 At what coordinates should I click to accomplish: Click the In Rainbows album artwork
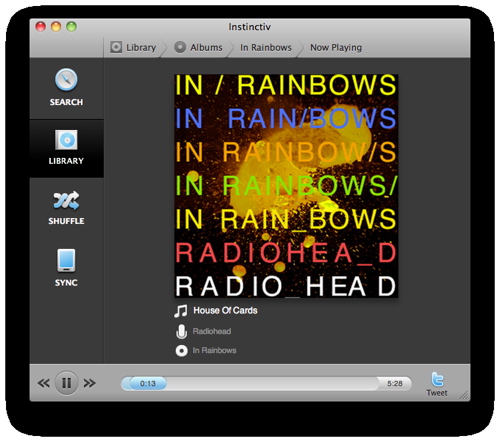tap(286, 186)
